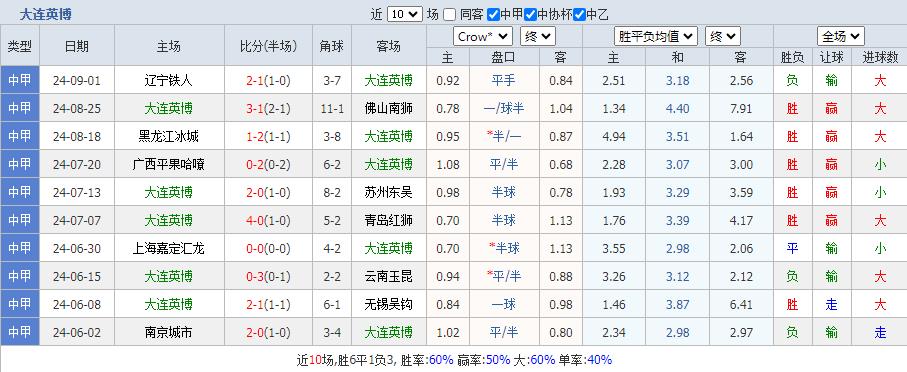Click the 走 goals result in 南京城市 row
The height and width of the screenshot is (372, 907).
[x=880, y=332]
